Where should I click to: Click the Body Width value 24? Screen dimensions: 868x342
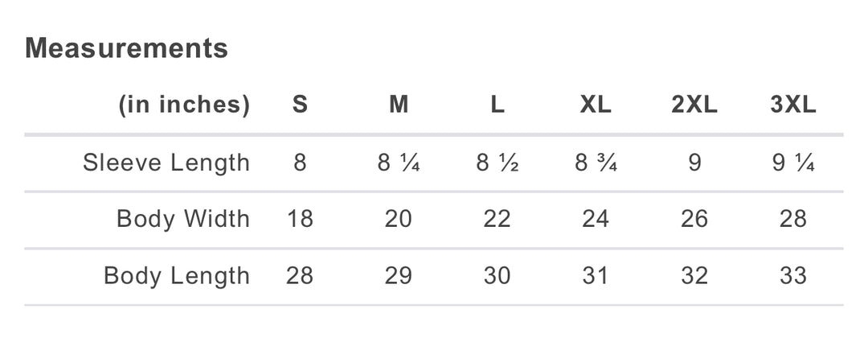596,219
